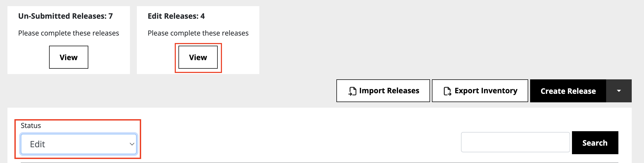Viewport: 644px width, 163px height.
Task: Click the Export Inventory button
Action: pos(480,91)
